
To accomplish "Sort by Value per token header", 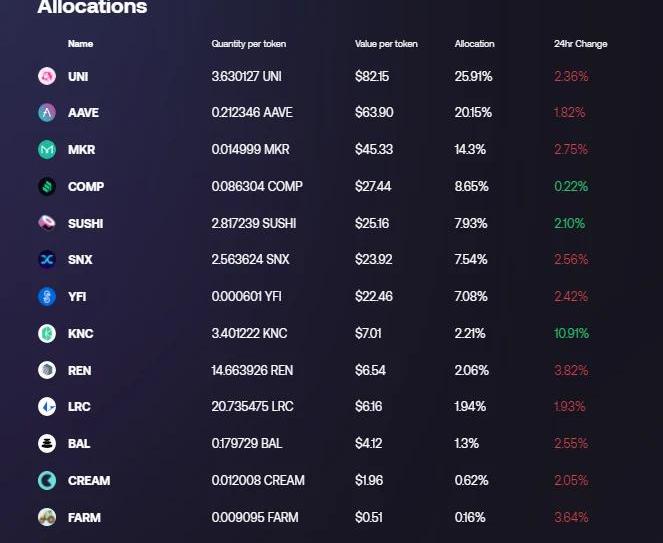I will pyautogui.click(x=386, y=44).
